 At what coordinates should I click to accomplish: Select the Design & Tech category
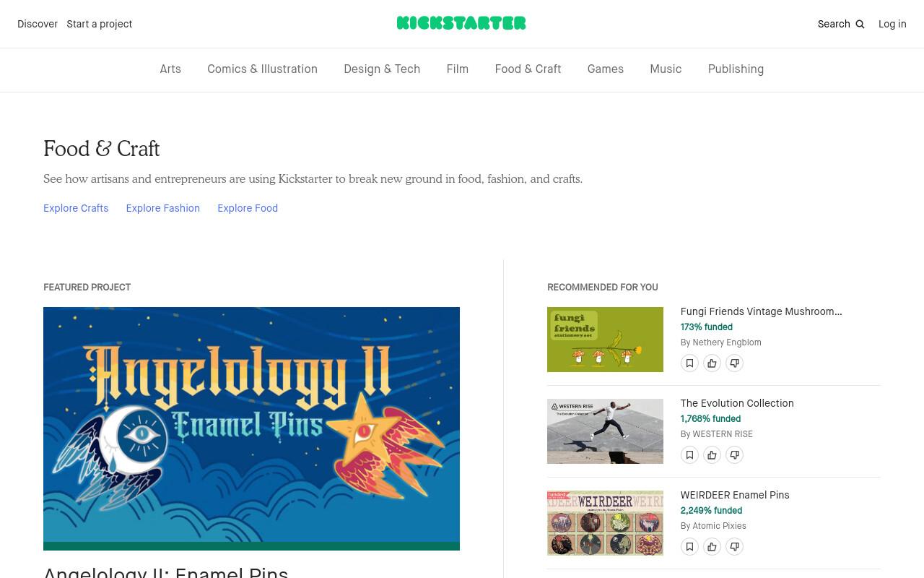[382, 69]
